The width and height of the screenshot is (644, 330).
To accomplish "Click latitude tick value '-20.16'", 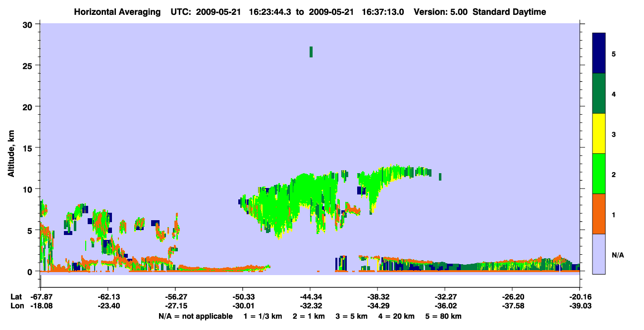I will [580, 297].
